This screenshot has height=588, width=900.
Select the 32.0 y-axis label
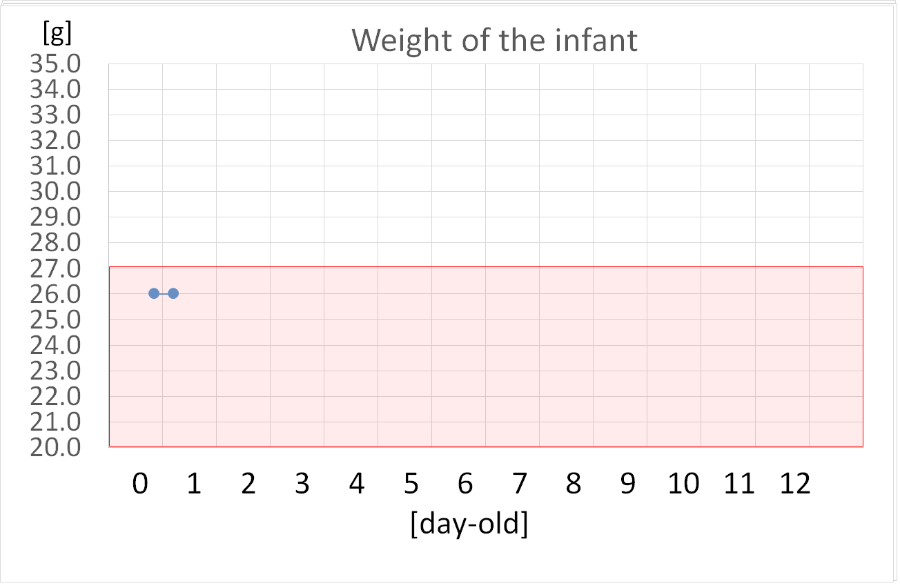pos(56,141)
